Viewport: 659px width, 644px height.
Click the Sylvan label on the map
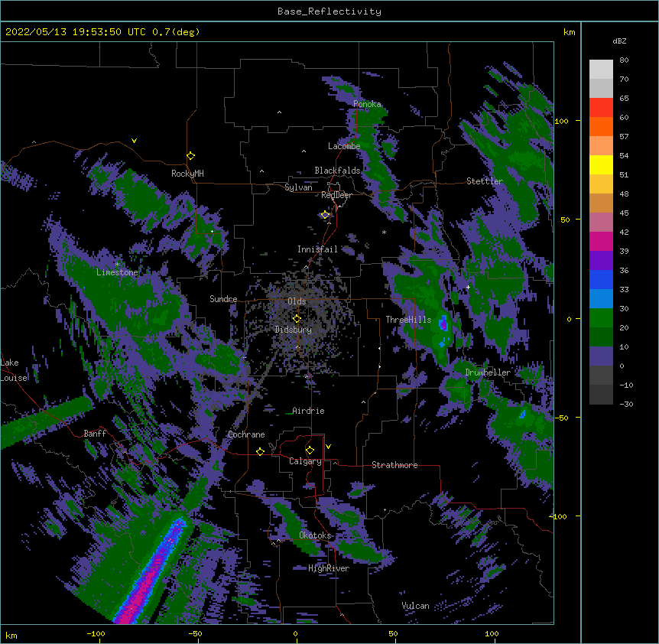pyautogui.click(x=298, y=187)
